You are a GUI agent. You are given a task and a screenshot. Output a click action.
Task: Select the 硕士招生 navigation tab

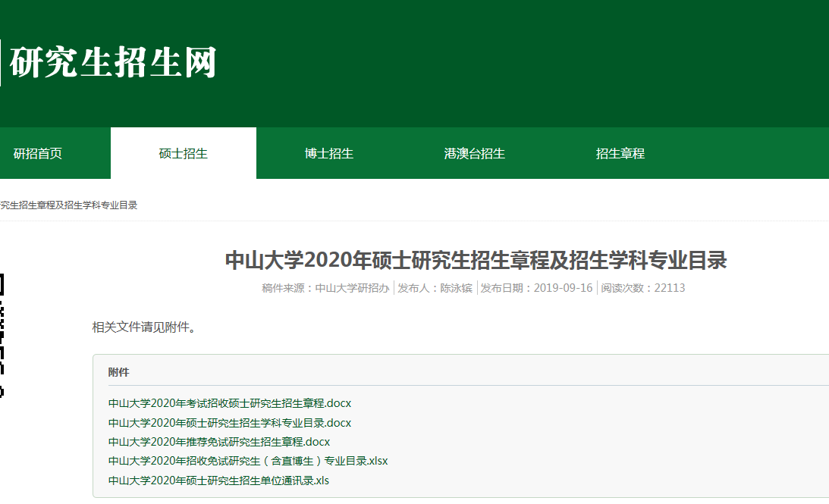(x=183, y=154)
